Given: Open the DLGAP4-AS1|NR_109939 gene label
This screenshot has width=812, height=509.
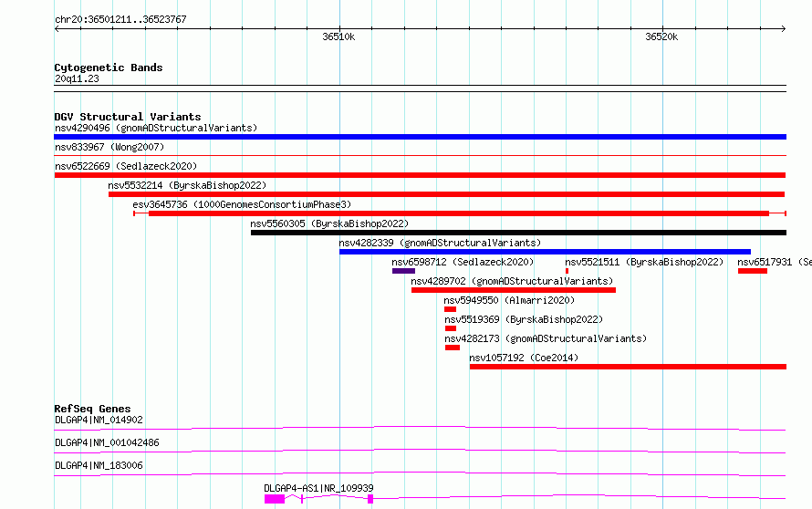Looking at the screenshot, I should point(318,488).
